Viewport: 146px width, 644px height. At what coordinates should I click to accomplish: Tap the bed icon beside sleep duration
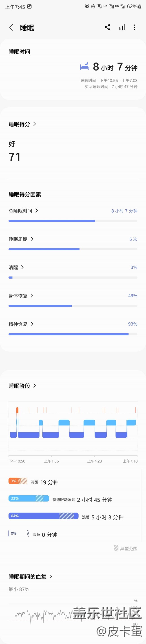84,66
